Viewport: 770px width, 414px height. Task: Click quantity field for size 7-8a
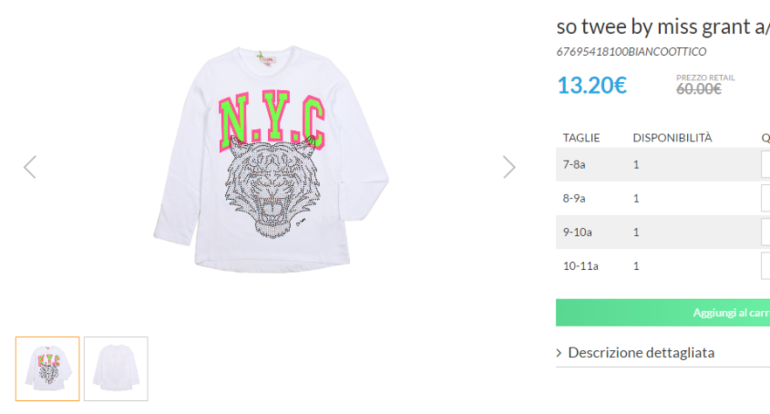[765, 164]
